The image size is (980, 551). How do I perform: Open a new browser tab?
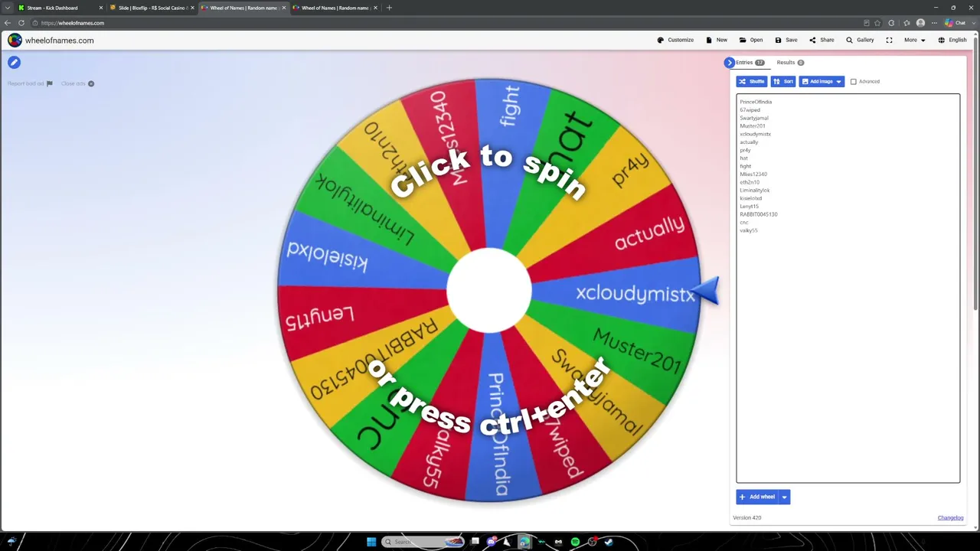[x=389, y=8]
